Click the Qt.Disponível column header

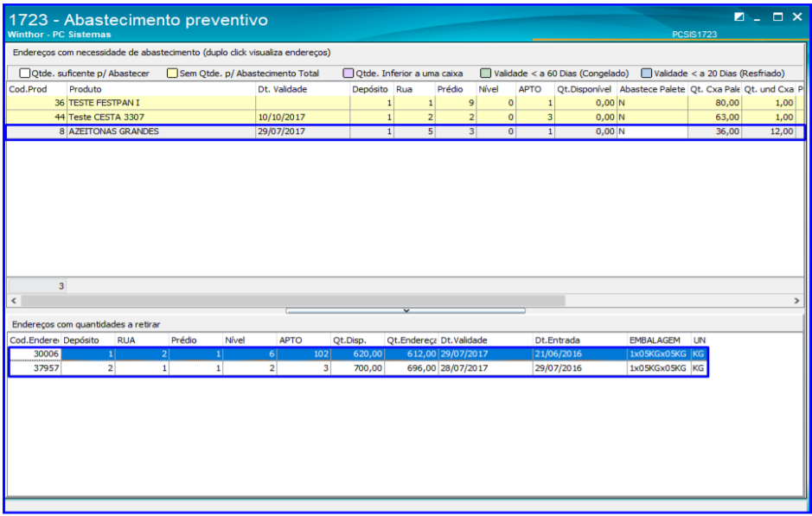pyautogui.click(x=585, y=89)
